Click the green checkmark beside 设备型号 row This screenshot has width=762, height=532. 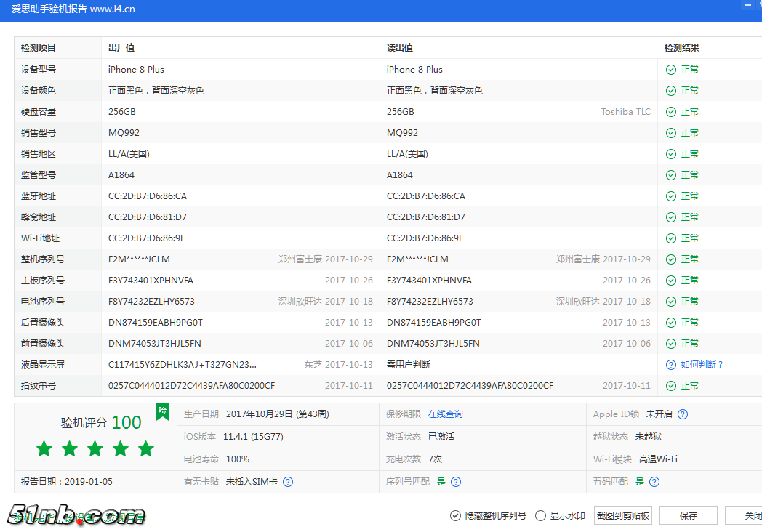(x=670, y=69)
